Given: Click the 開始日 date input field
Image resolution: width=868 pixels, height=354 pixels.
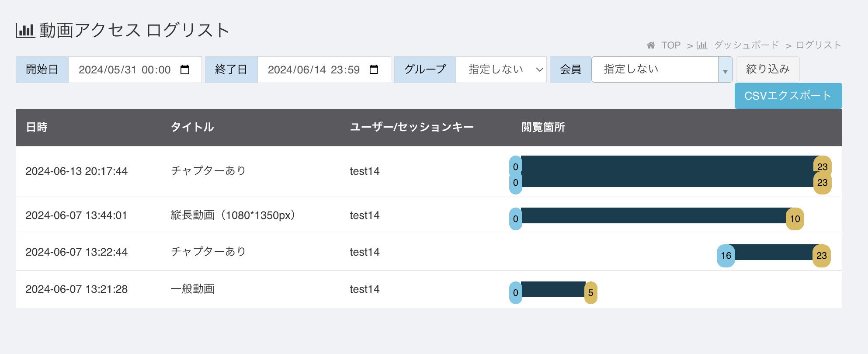Looking at the screenshot, I should click(x=135, y=69).
